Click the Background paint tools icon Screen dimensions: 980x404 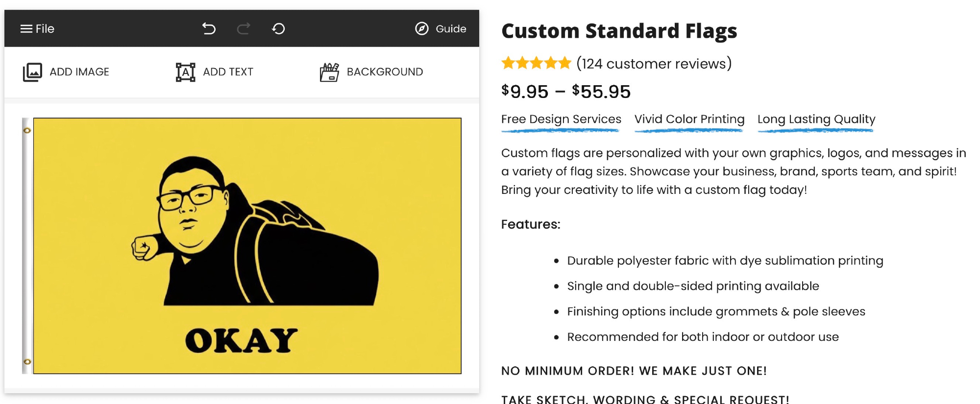(329, 72)
